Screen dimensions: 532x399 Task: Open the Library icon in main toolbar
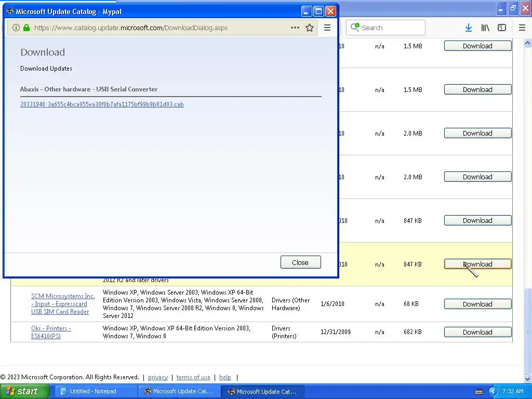click(x=485, y=28)
